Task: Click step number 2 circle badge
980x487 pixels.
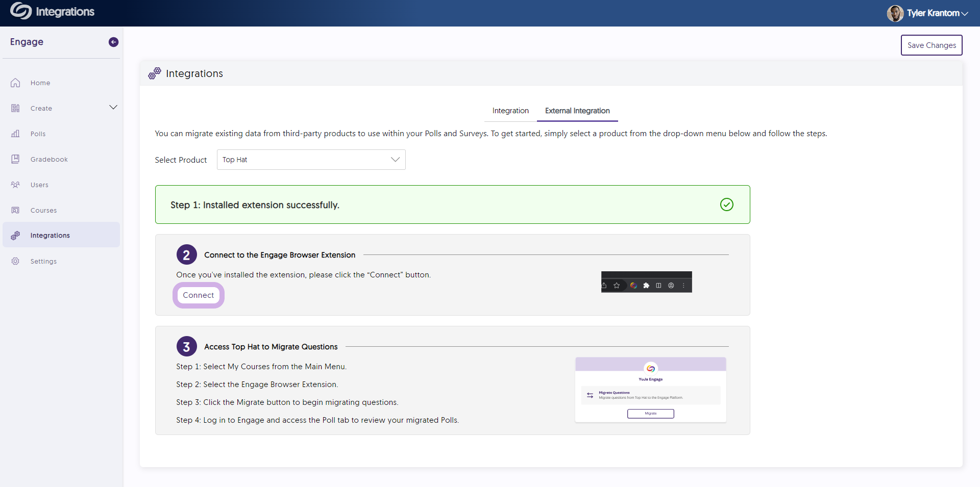Action: coord(186,255)
